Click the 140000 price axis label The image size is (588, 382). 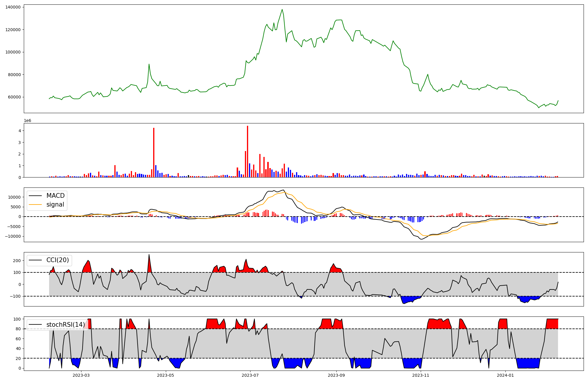pos(13,7)
